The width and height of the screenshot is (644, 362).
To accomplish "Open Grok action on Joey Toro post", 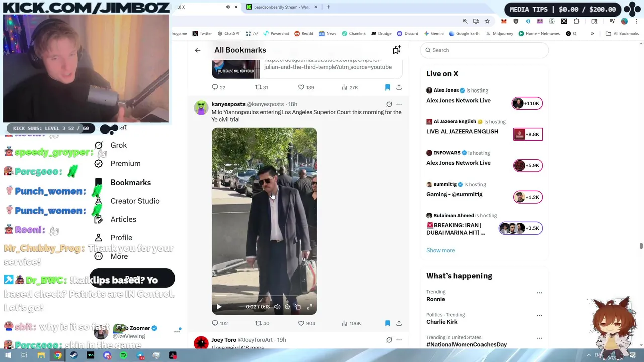I will pyautogui.click(x=389, y=340).
